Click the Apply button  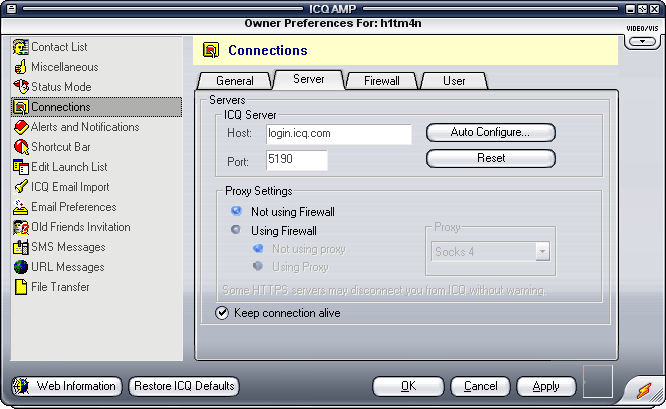546,386
